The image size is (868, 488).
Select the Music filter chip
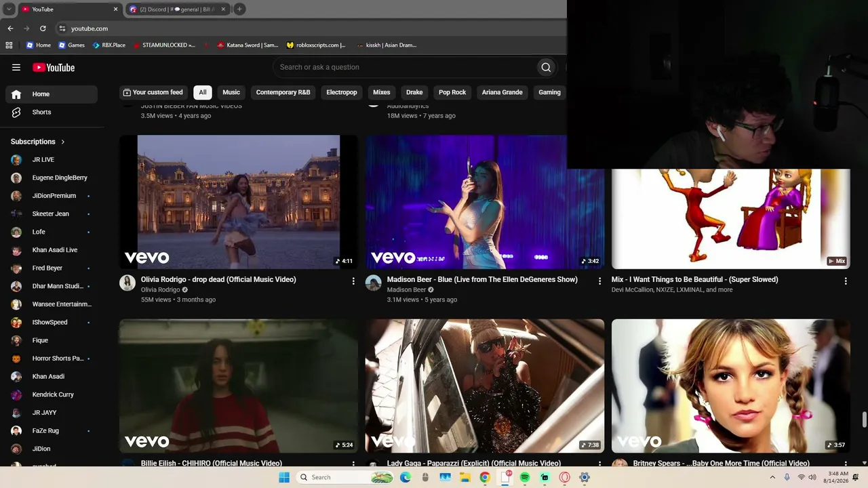coord(231,92)
